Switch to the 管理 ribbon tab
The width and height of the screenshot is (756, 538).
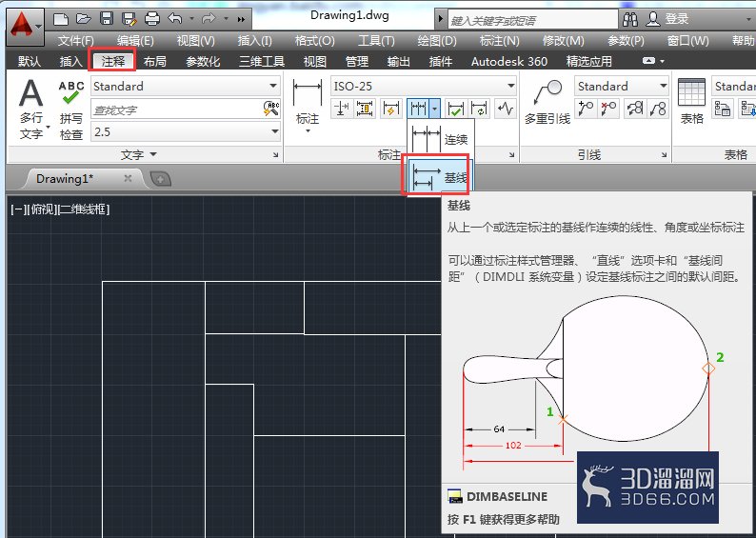[357, 61]
